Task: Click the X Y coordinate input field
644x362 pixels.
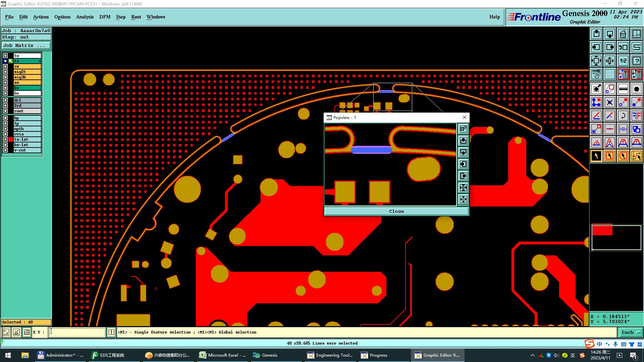Action: [77, 332]
